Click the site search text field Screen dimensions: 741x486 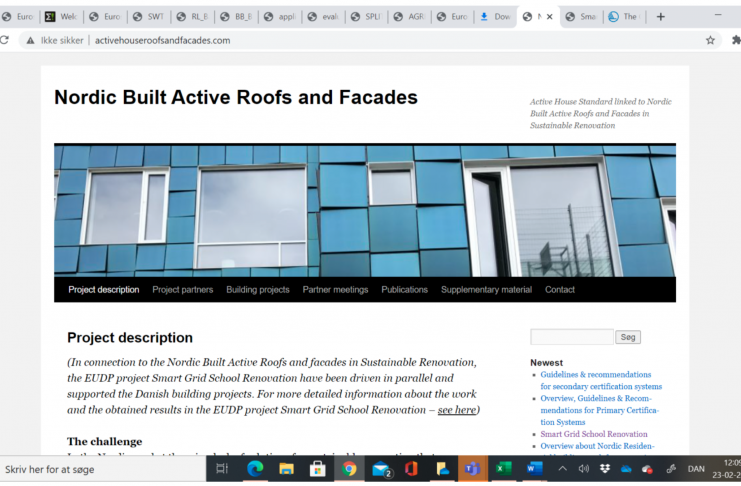[572, 337]
